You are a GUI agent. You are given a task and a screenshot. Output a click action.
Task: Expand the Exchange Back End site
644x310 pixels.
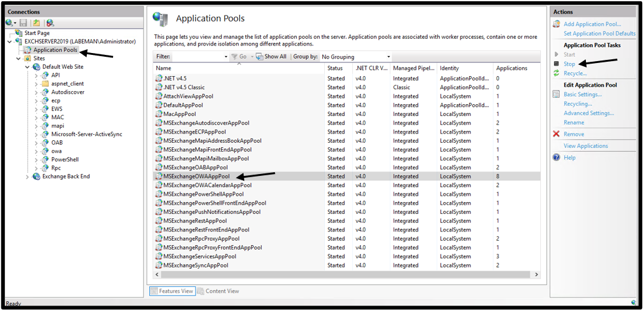[27, 177]
